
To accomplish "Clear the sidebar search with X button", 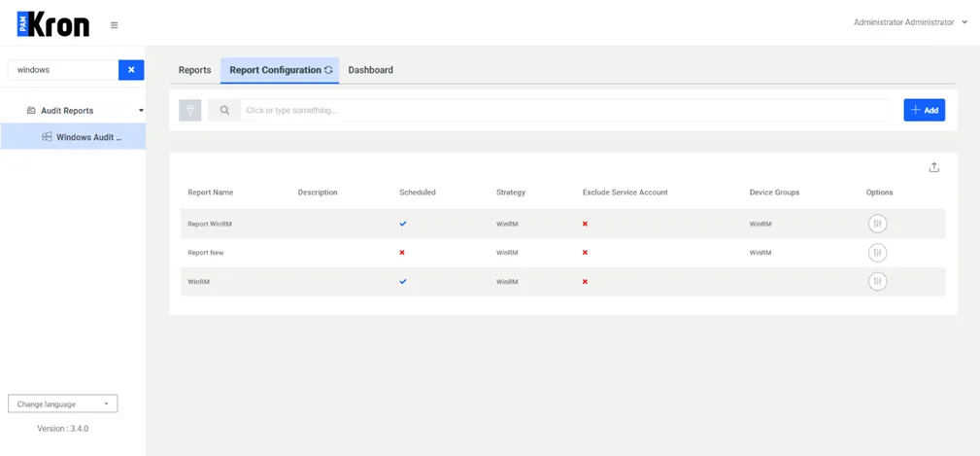I will coord(131,70).
